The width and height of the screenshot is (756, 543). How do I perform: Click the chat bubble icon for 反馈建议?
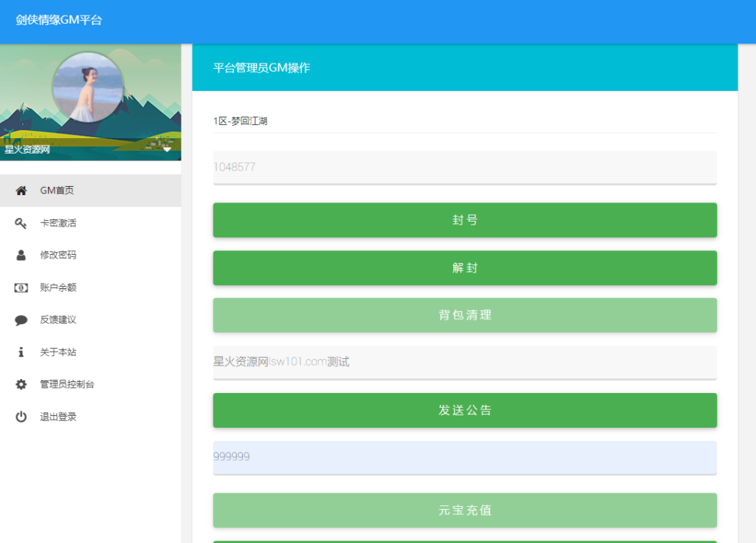20,320
